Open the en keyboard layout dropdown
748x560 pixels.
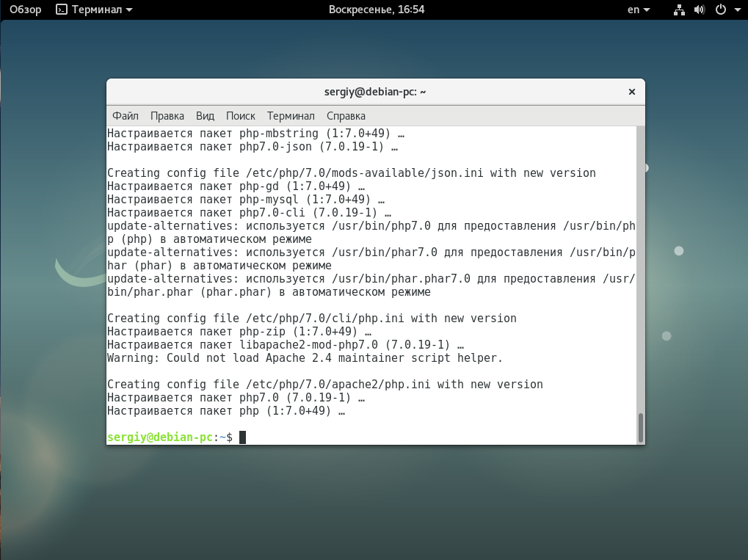tap(638, 10)
